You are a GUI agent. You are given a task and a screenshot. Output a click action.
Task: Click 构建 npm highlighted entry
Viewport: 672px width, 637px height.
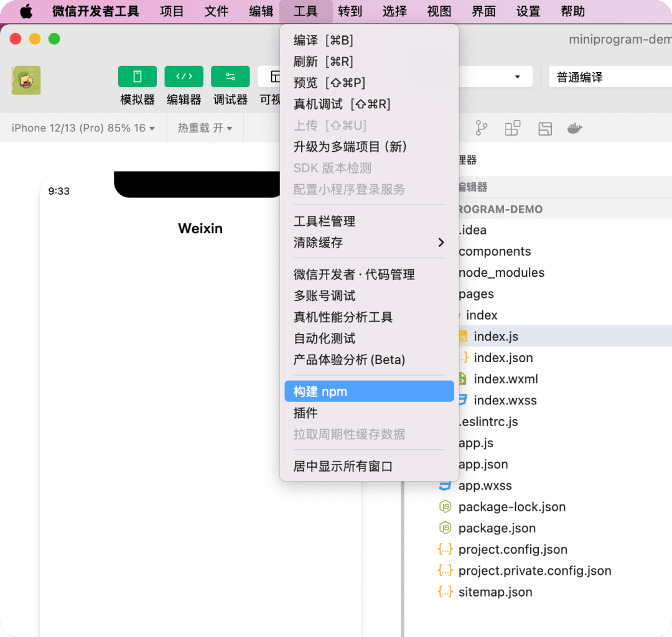point(369,391)
